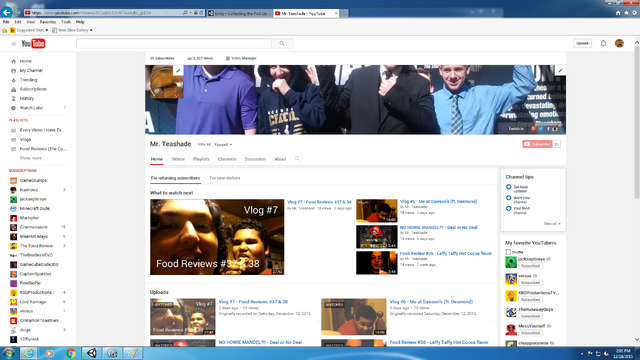Edit channel art with pencil icon

(560, 71)
